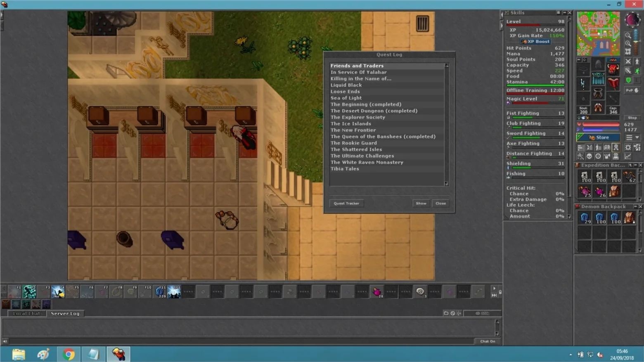Use the F11 action bar rune slot
The image size is (644, 362).
coord(159,292)
